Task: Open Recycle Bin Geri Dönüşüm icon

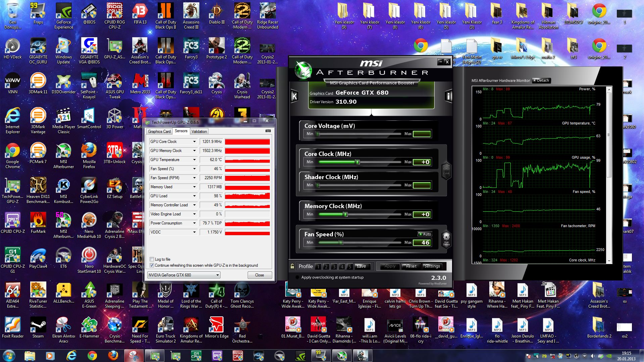Action: tap(13, 16)
